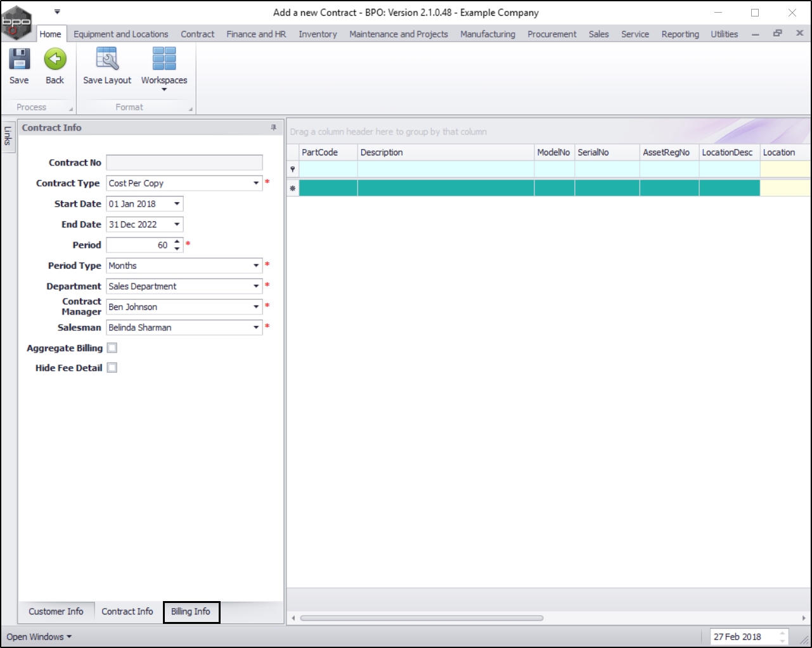
Task: Click the green Back arrow icon
Action: [x=55, y=59]
